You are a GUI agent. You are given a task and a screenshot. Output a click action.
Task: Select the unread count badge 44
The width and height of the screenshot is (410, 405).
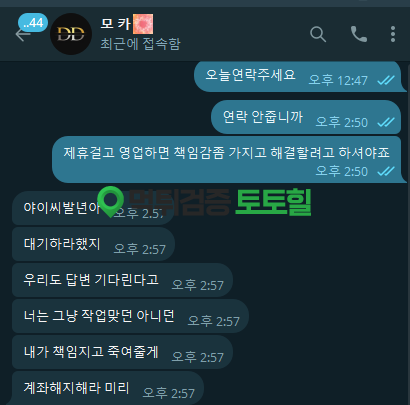click(x=33, y=23)
